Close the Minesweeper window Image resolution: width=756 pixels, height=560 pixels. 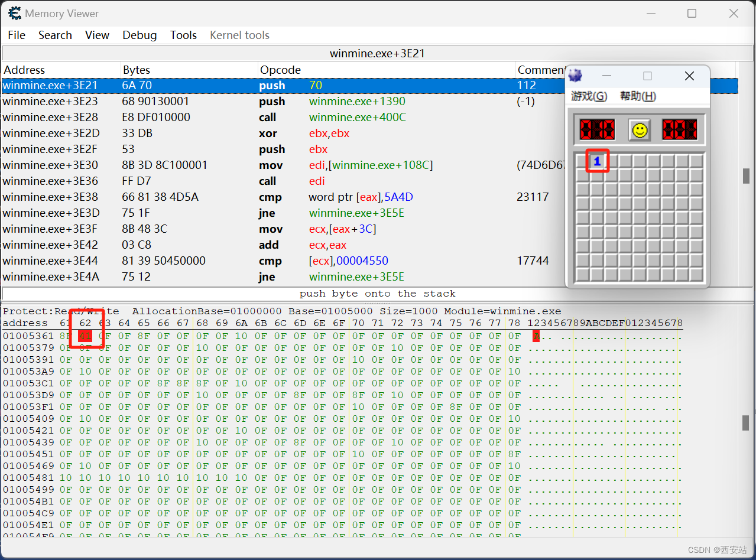coord(689,76)
